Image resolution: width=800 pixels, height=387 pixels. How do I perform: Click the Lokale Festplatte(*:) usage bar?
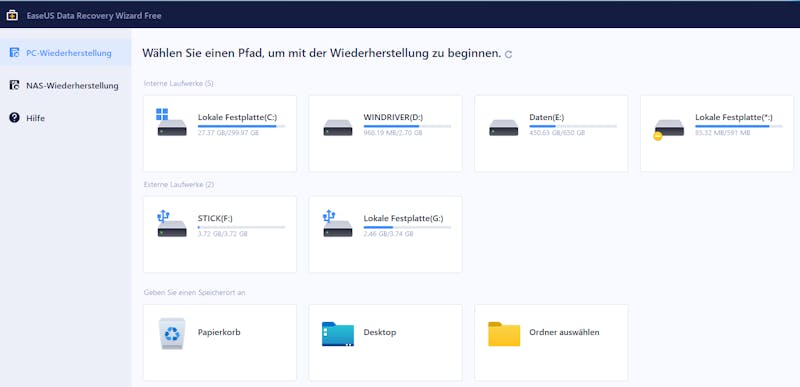point(738,126)
